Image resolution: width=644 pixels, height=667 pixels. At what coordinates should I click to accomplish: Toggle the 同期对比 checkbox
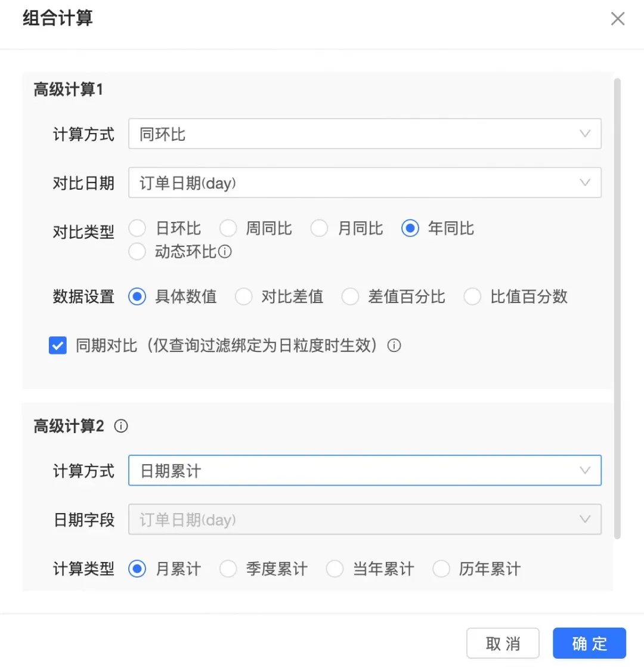point(58,345)
